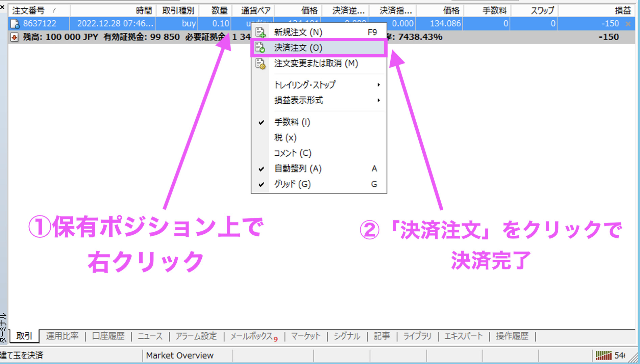Toggle the 手数料 (i) column option
The height and width of the screenshot is (364, 640).
click(x=292, y=122)
